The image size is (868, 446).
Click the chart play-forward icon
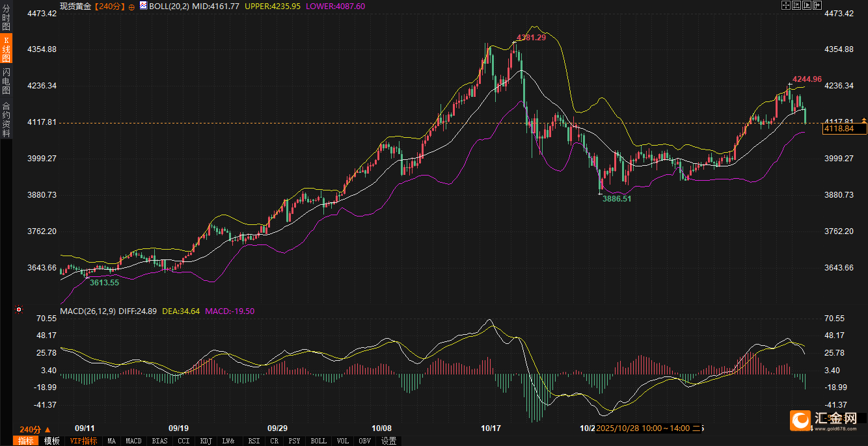coord(807,5)
